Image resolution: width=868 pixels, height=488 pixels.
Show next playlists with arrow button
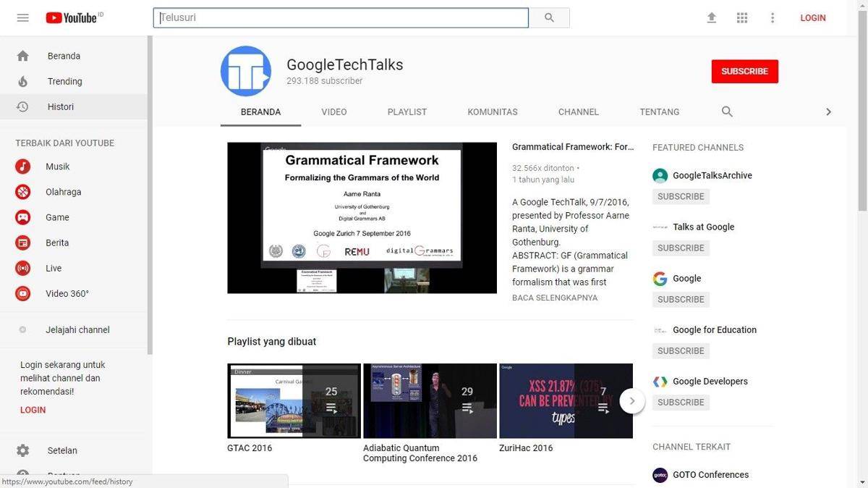point(632,400)
